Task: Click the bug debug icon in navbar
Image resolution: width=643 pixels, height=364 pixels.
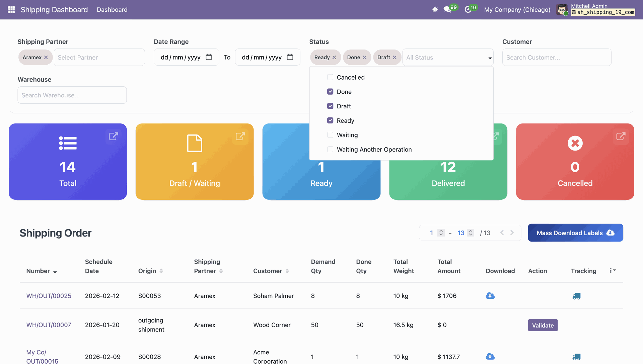Action: tap(435, 9)
